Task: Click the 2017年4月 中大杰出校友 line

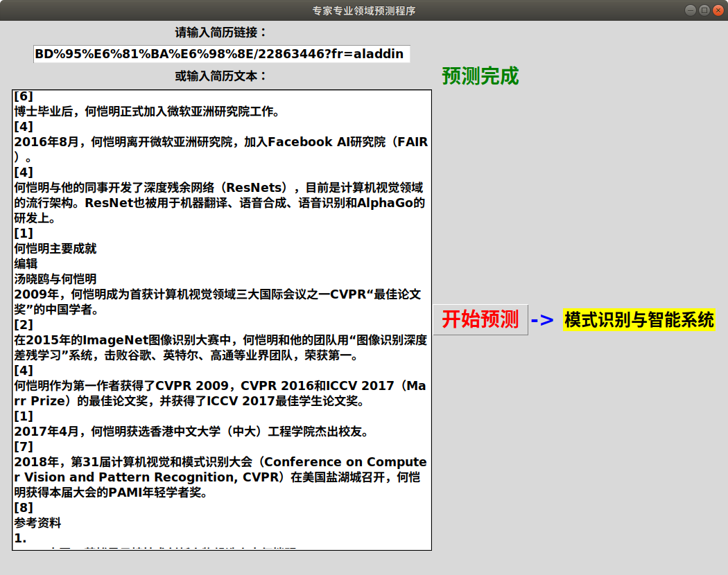Action: (220, 432)
